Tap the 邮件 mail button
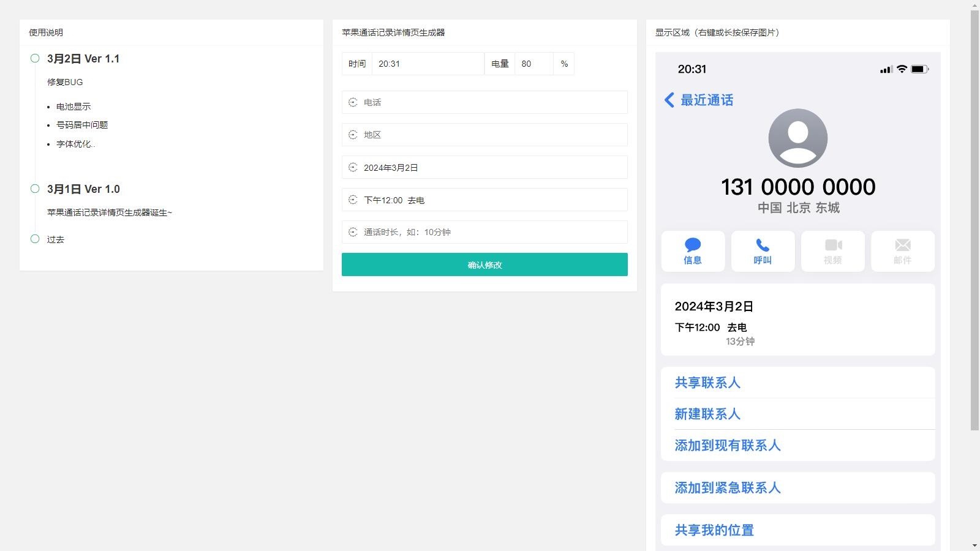 tap(903, 251)
